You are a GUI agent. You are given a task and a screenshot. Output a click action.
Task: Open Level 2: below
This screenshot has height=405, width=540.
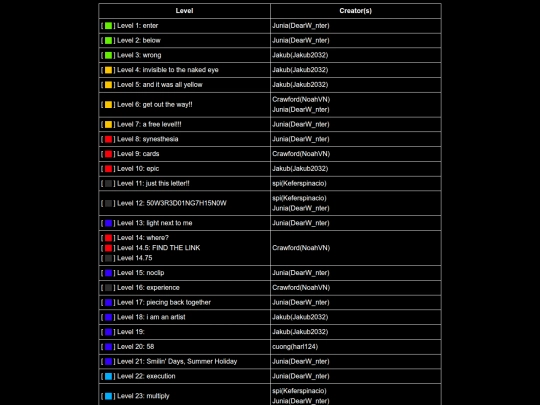click(139, 40)
